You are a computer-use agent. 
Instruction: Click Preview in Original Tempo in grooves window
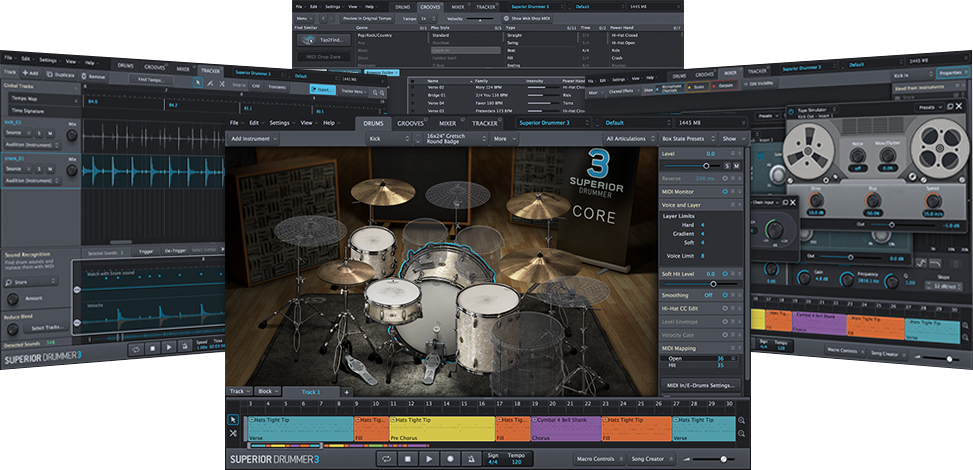click(369, 19)
